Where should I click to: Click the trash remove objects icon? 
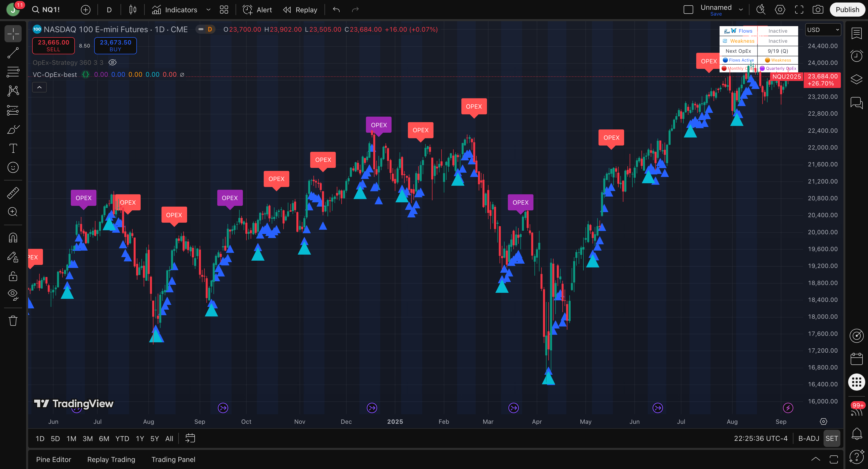tap(13, 321)
